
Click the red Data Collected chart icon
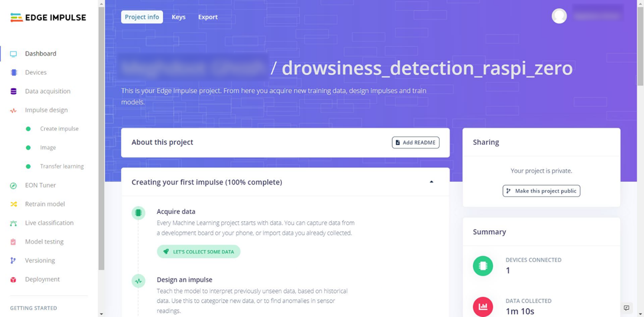[483, 306]
